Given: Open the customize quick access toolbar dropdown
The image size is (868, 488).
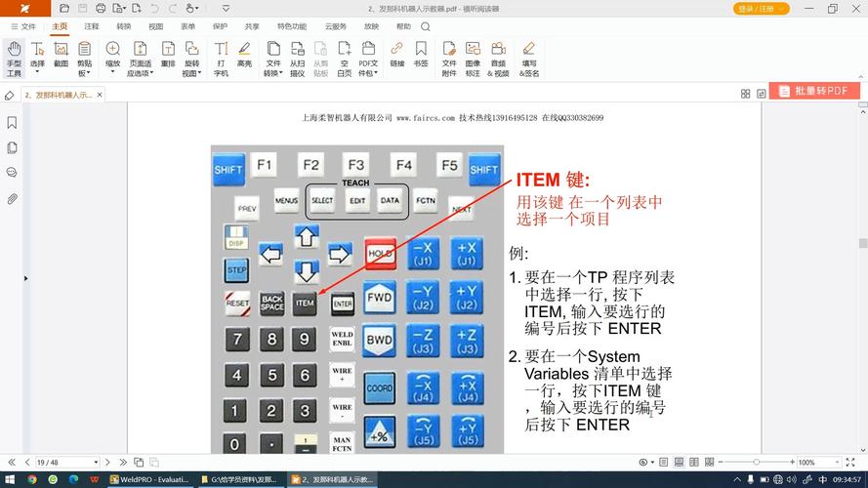Looking at the screenshot, I should point(226,9).
